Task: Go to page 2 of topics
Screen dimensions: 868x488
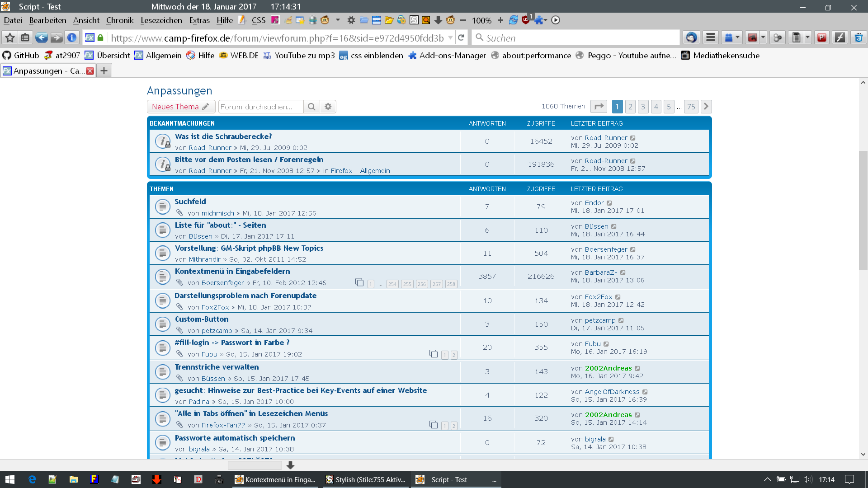Action: (x=630, y=107)
